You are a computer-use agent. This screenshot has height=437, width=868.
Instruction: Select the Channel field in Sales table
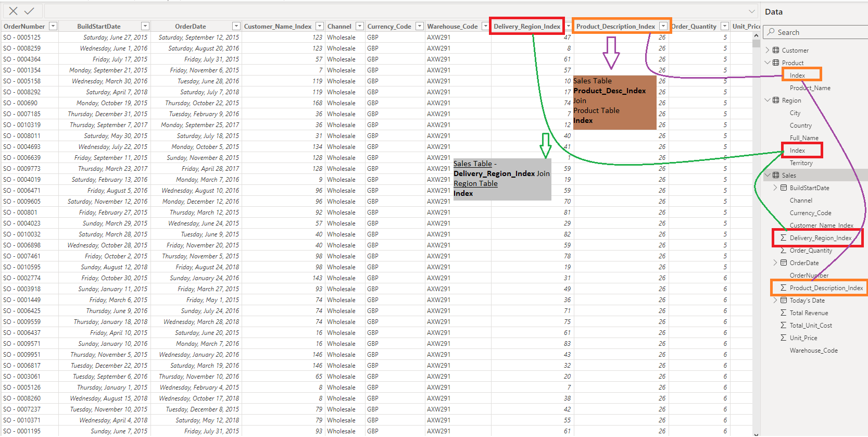[x=801, y=201]
